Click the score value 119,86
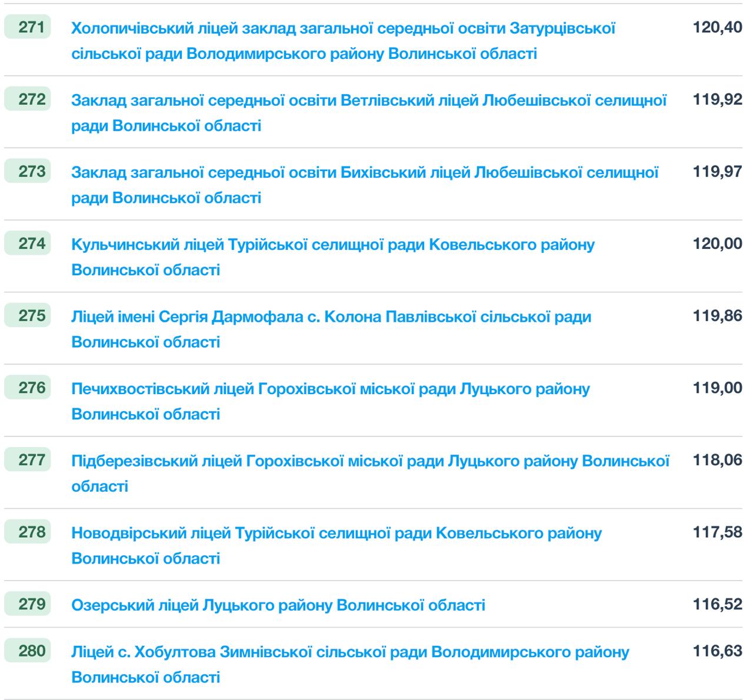Screen dimensions: 753x700 [717, 316]
